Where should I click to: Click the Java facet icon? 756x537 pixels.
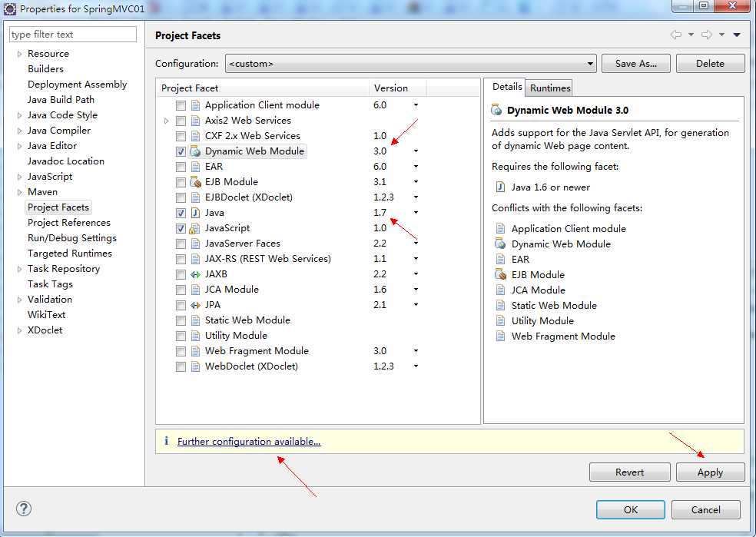tap(195, 213)
